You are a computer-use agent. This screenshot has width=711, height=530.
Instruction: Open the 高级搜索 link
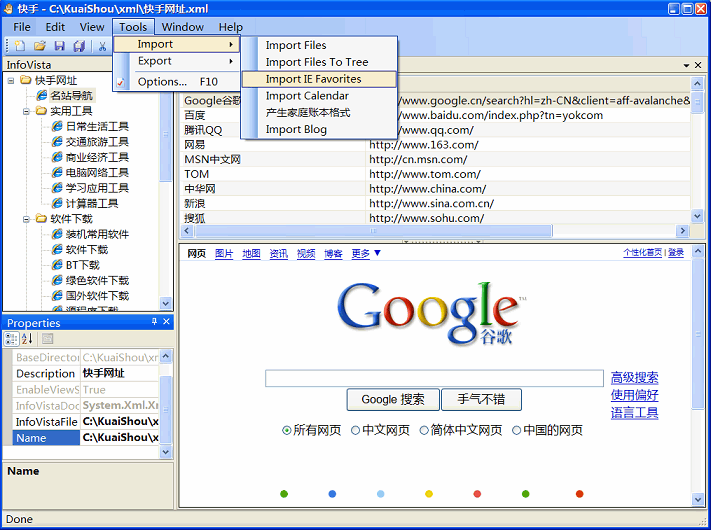click(x=634, y=378)
